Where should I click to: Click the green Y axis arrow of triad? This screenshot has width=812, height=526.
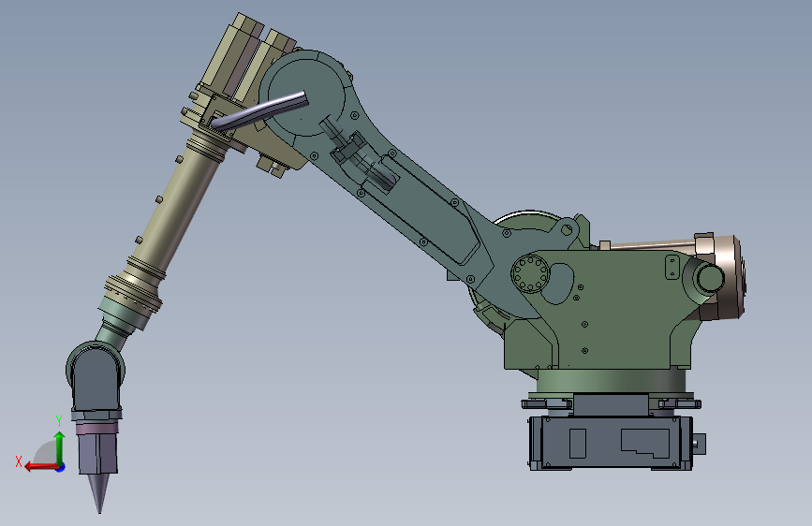tap(60, 447)
